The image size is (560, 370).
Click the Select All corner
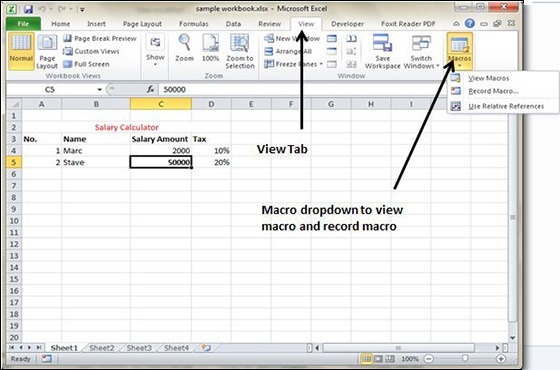tap(15, 104)
